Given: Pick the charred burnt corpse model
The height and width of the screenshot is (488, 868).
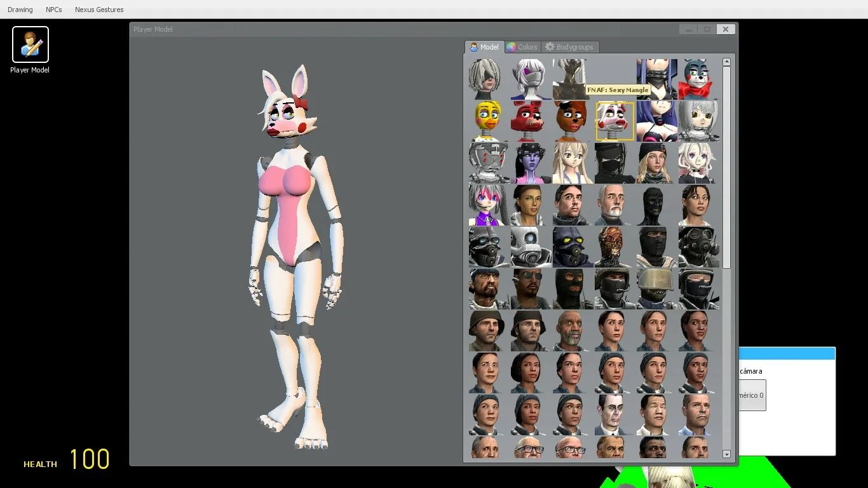Looking at the screenshot, I should pos(614,247).
